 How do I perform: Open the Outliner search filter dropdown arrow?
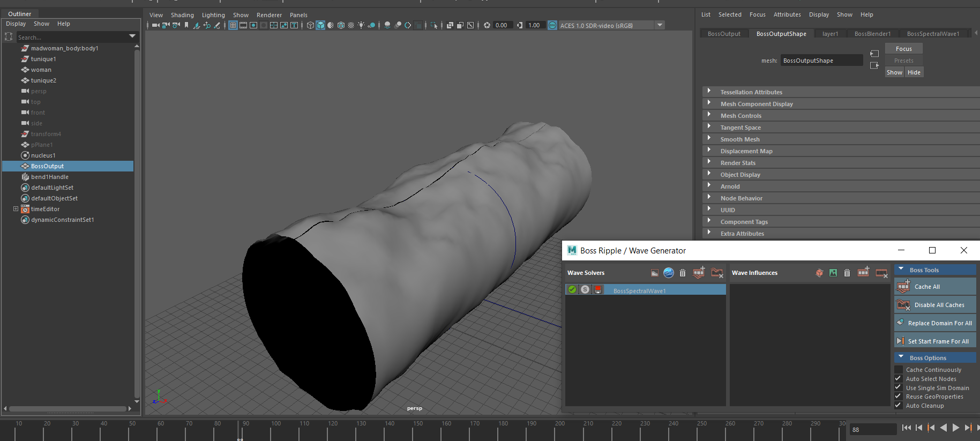(132, 36)
